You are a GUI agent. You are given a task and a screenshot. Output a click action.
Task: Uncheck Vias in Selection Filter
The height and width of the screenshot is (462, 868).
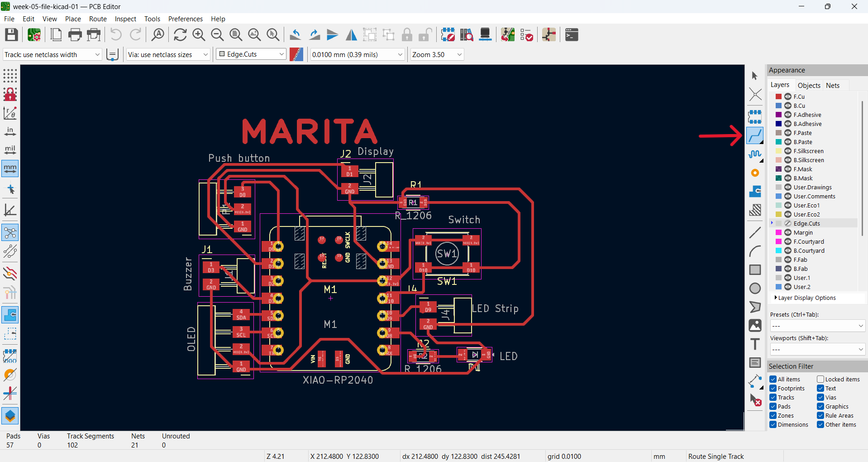pos(820,397)
